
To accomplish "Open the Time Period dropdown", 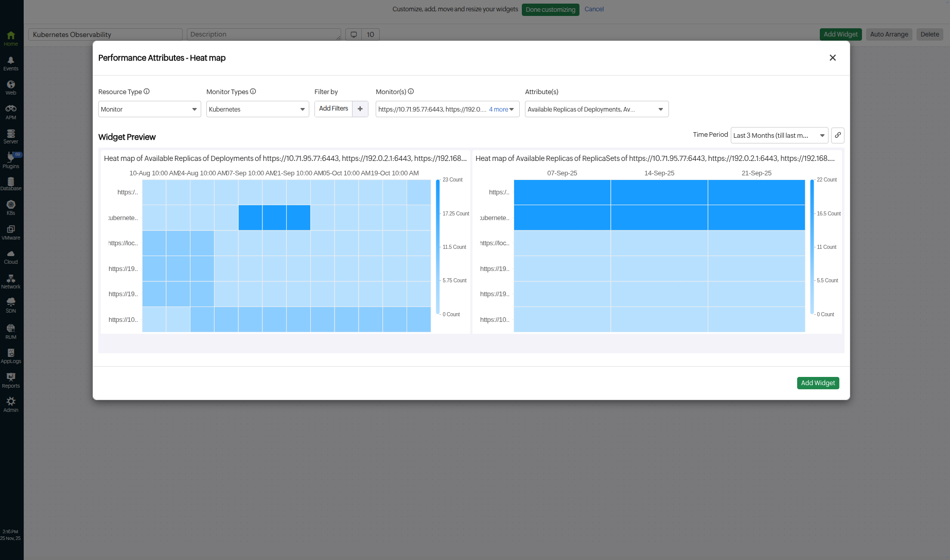I will 779,135.
